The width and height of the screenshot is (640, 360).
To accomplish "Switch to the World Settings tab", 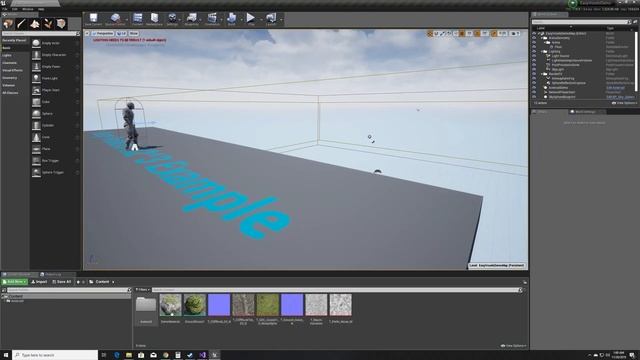I will [584, 112].
